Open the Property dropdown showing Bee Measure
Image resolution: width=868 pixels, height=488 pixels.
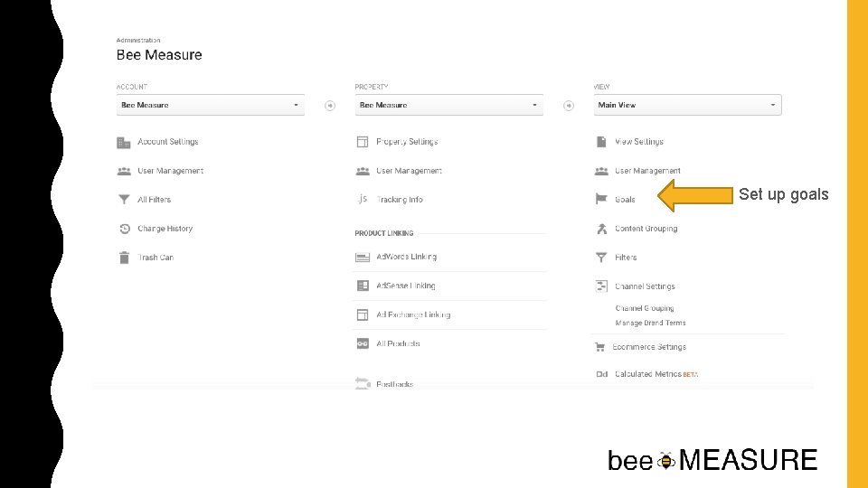[x=448, y=105]
